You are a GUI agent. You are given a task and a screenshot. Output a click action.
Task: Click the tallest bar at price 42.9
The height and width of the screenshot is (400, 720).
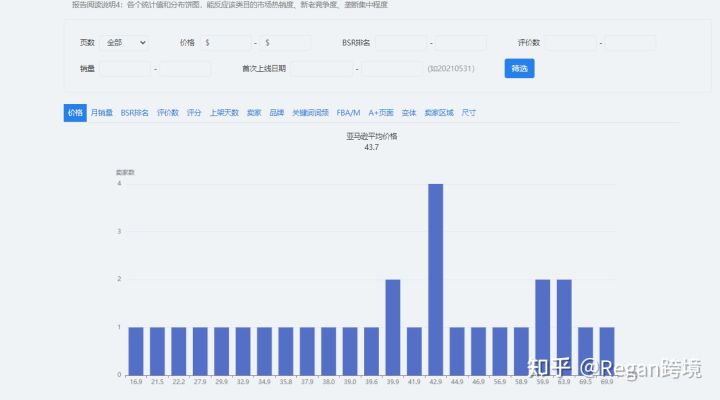pyautogui.click(x=435, y=279)
